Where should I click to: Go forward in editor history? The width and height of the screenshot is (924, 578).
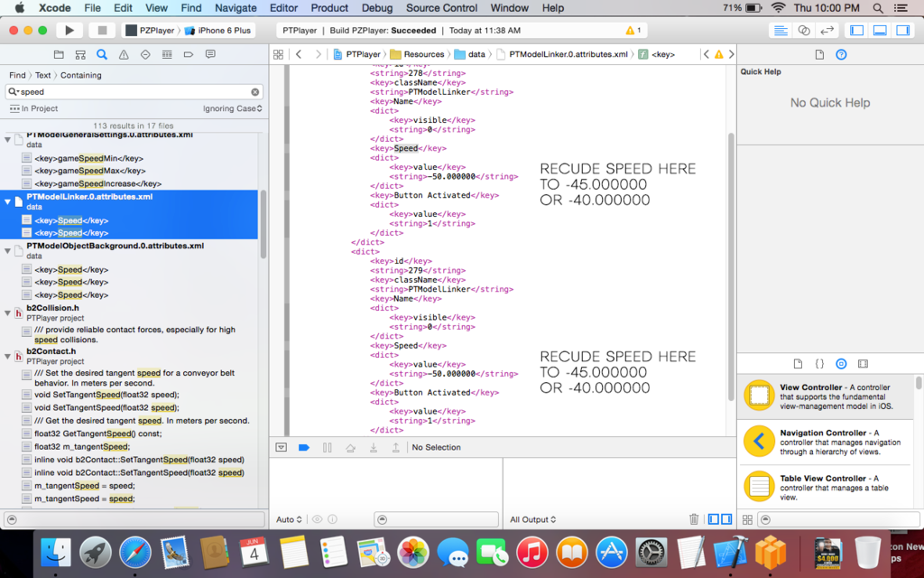coord(319,54)
